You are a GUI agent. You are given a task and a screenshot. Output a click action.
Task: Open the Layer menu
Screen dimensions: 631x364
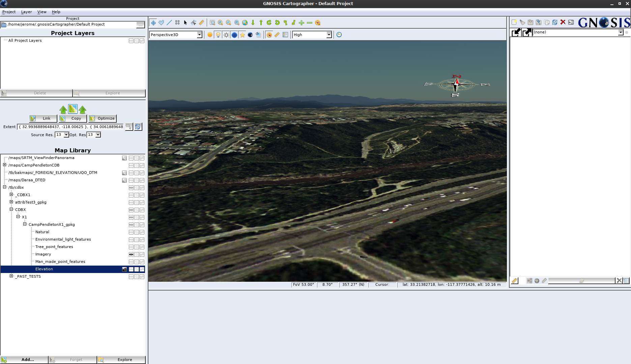coord(26,12)
